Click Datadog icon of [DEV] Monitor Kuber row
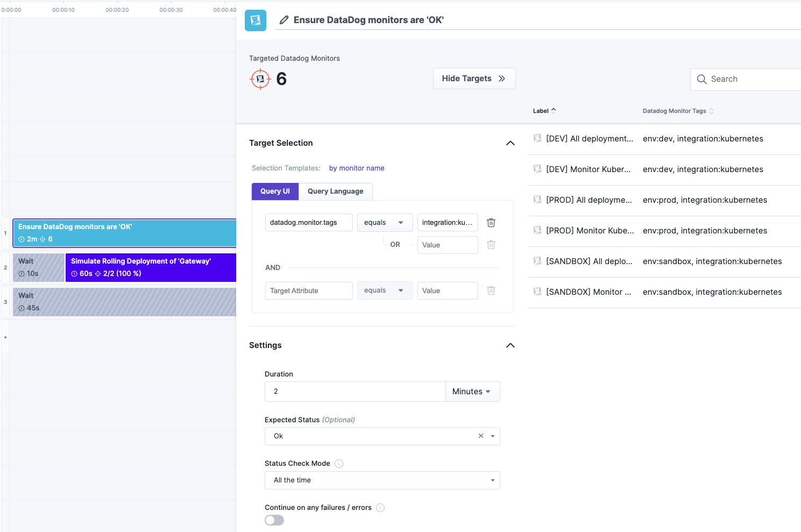 (x=537, y=169)
